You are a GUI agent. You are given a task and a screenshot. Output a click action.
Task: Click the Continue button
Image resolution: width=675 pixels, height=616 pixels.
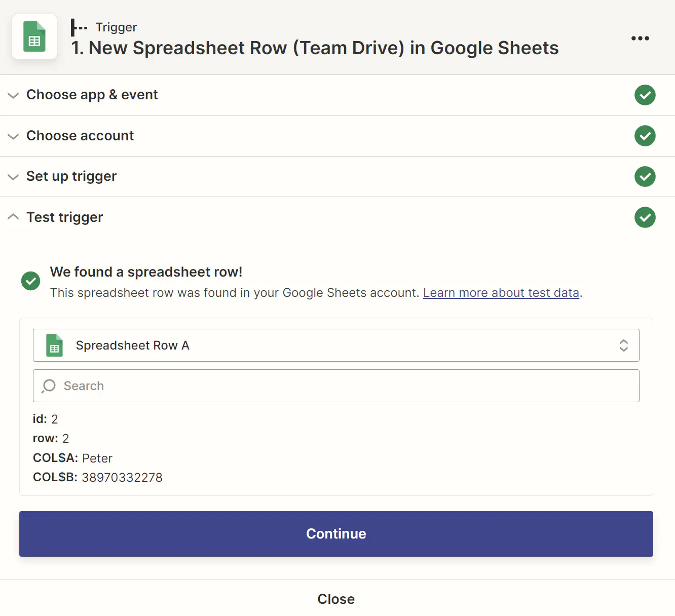point(336,534)
